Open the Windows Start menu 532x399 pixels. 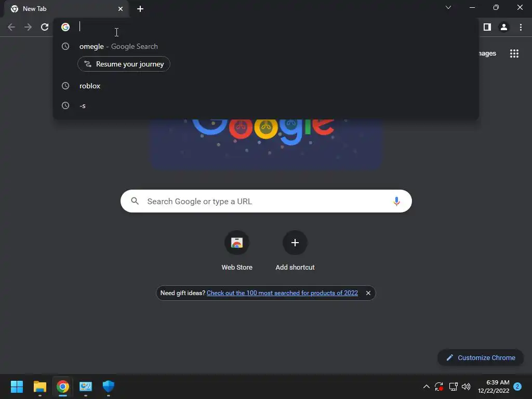(x=17, y=387)
